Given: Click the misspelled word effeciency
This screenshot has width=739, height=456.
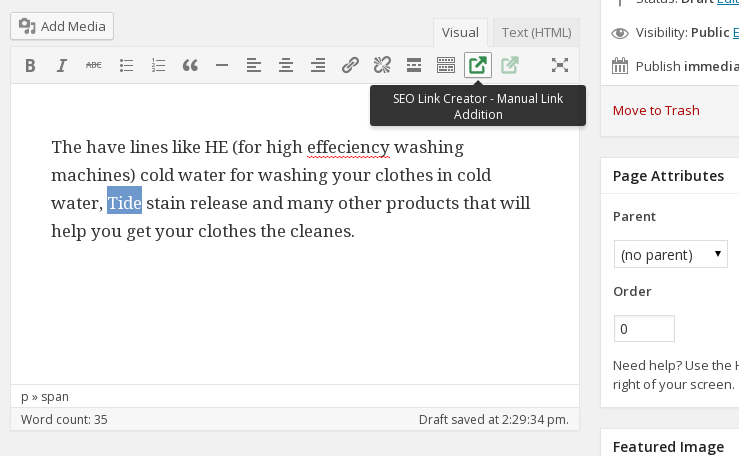Looking at the screenshot, I should (x=348, y=147).
